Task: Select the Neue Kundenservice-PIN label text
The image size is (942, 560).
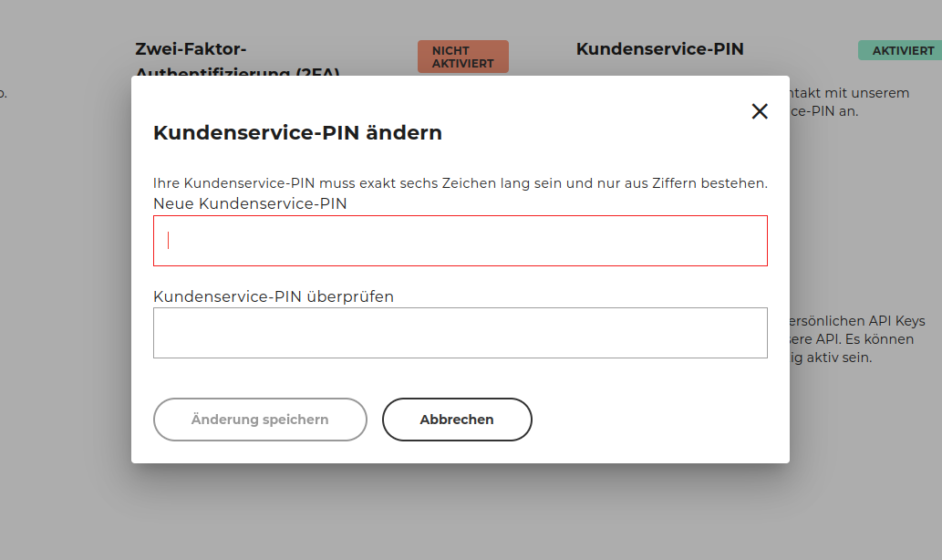Action: (x=249, y=203)
